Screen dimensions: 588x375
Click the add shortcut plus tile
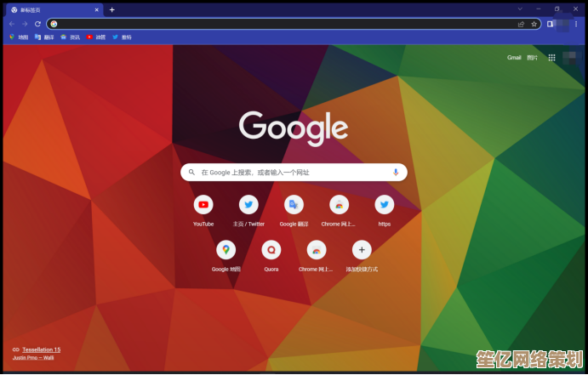pos(362,250)
